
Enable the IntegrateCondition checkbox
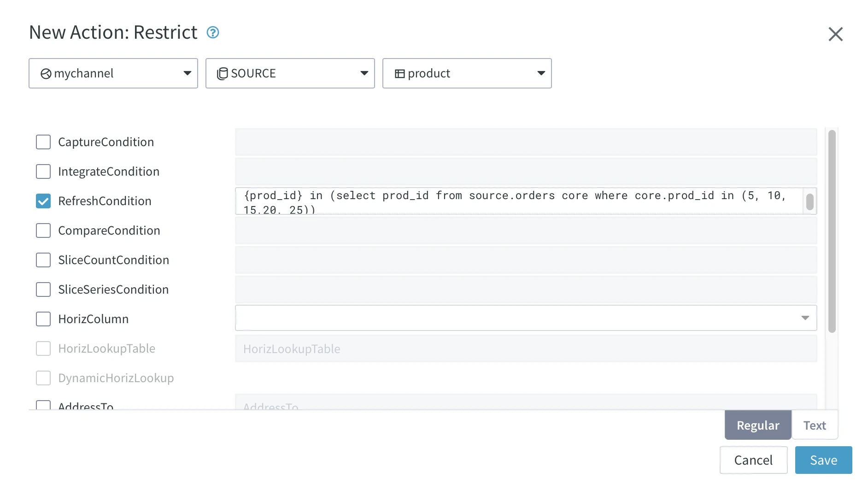click(x=43, y=171)
